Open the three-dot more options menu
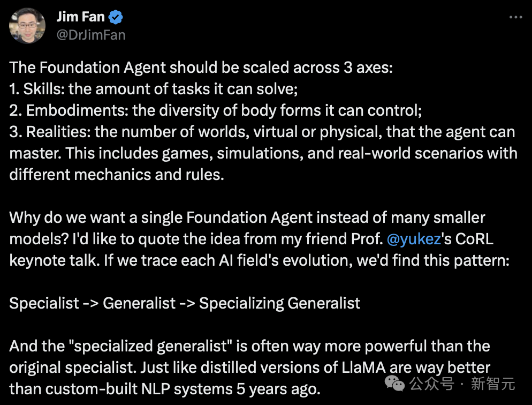The height and width of the screenshot is (405, 532). pyautogui.click(x=515, y=17)
